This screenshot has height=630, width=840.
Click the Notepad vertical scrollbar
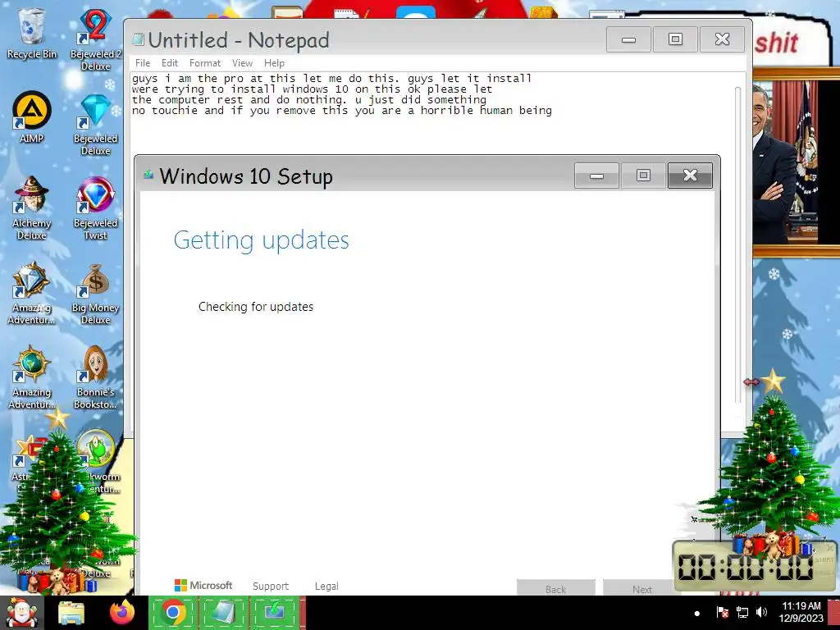pyautogui.click(x=738, y=244)
